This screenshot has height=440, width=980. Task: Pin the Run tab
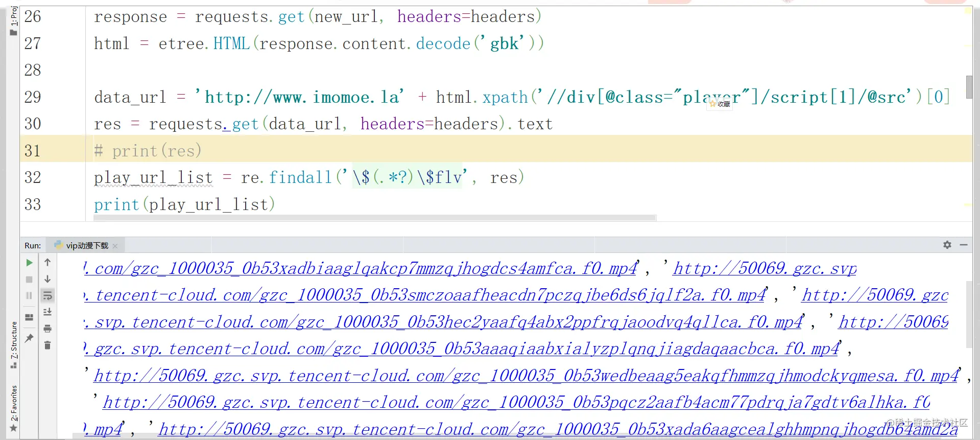point(29,338)
